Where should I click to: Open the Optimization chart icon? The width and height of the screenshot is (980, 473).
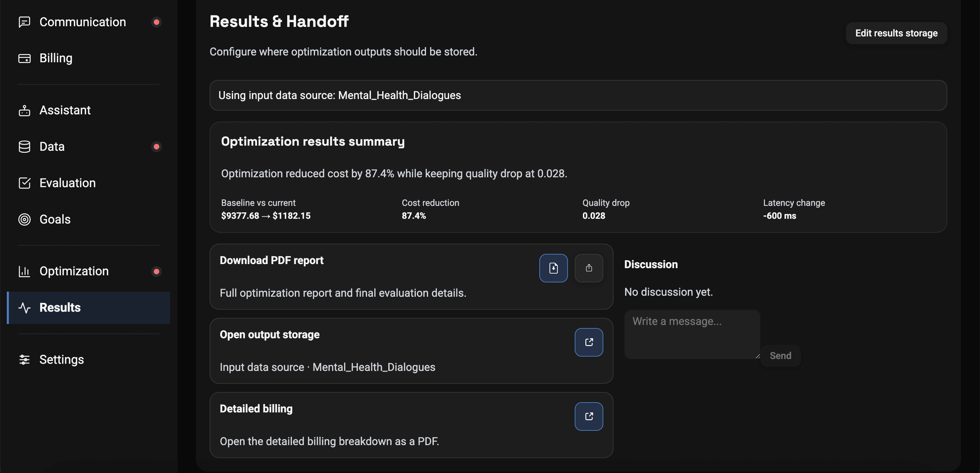[x=24, y=271]
